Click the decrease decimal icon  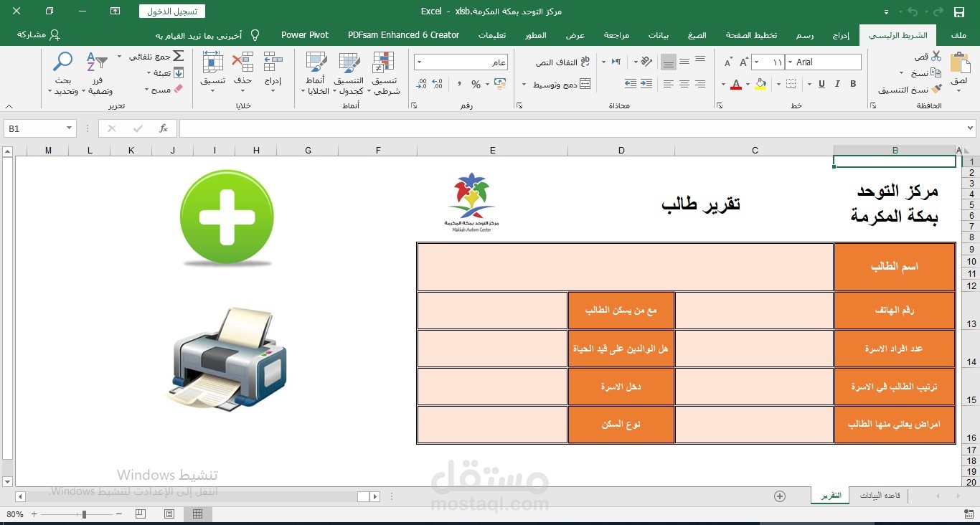point(422,84)
